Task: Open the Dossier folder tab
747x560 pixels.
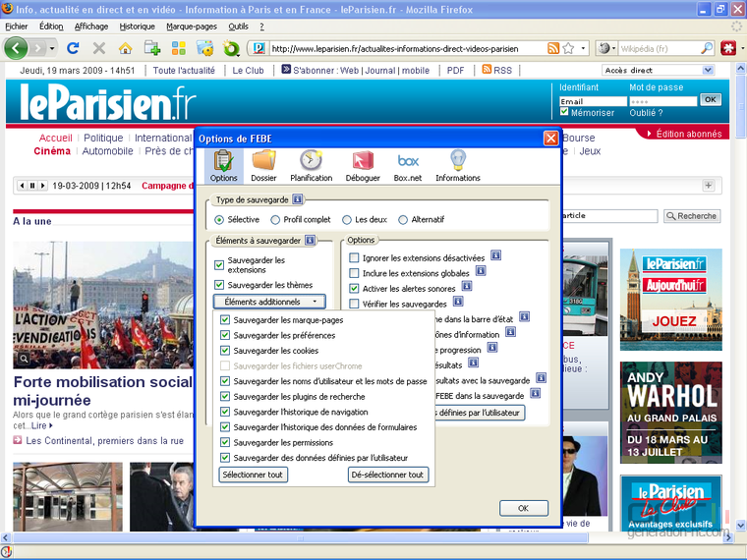Action: click(x=263, y=166)
